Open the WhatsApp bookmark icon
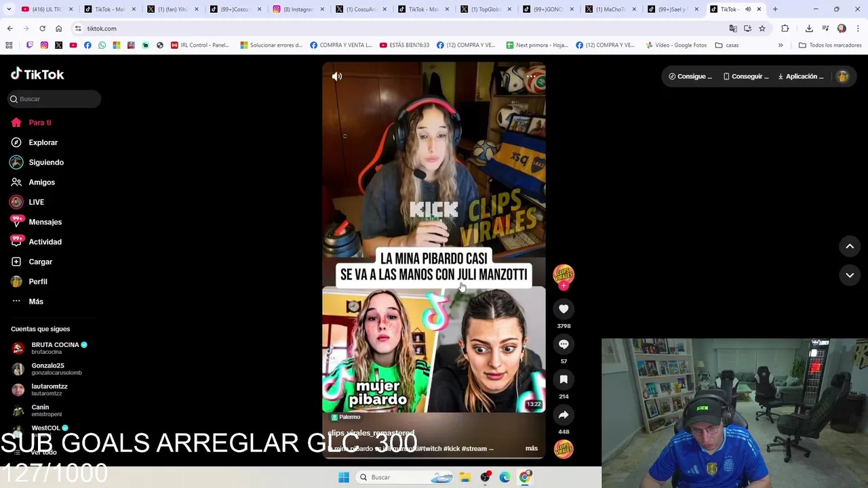Image resolution: width=868 pixels, height=488 pixels. 102,45
